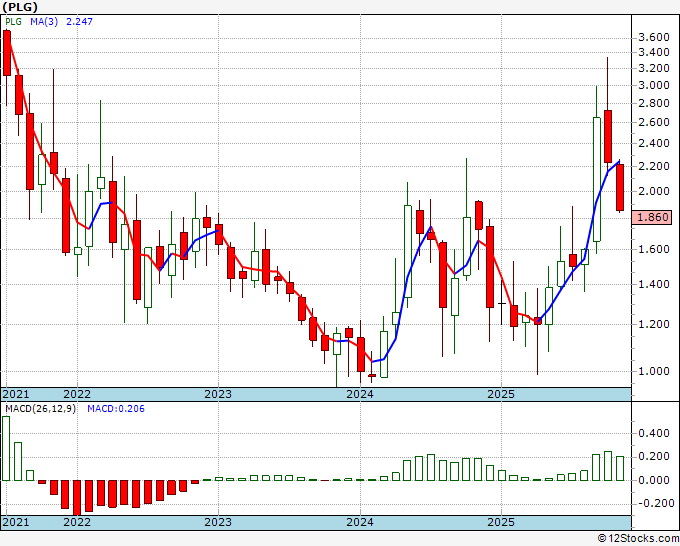Click the 3.000 price axis label
The width and height of the screenshot is (680, 546).
654,85
